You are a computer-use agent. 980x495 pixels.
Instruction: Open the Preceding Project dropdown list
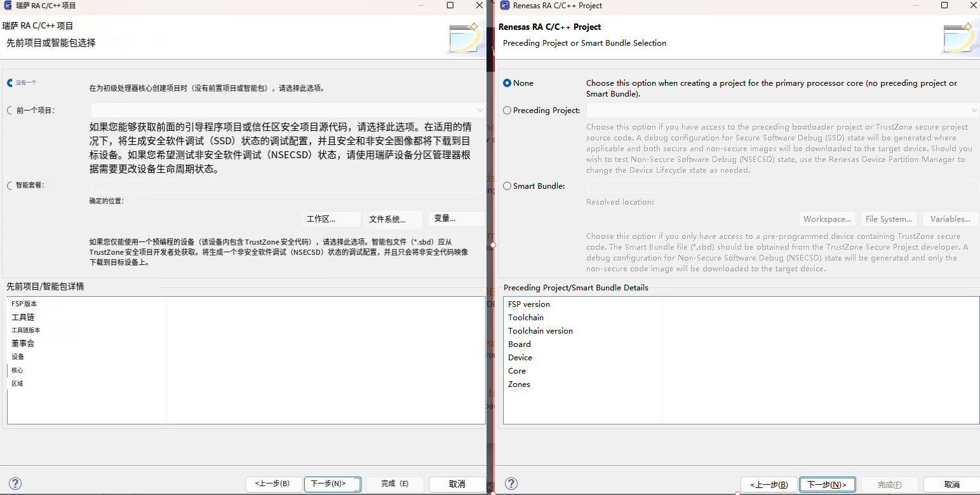click(x=974, y=111)
